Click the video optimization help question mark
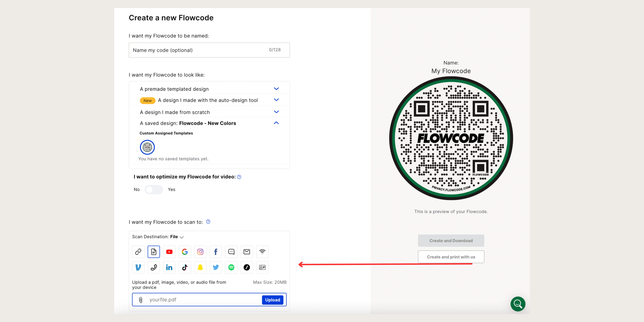The width and height of the screenshot is (644, 322). tap(239, 177)
